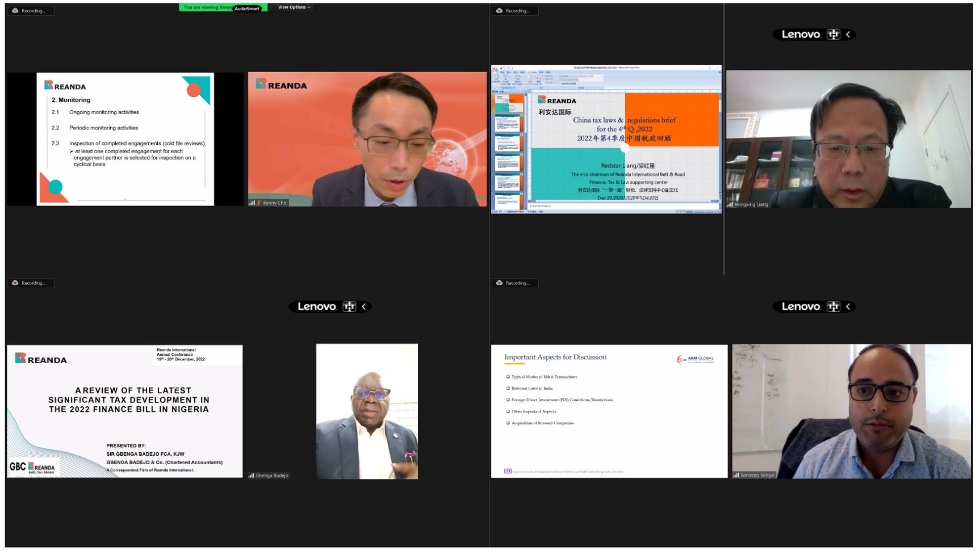Click the Kenny Choi name label

click(x=275, y=203)
